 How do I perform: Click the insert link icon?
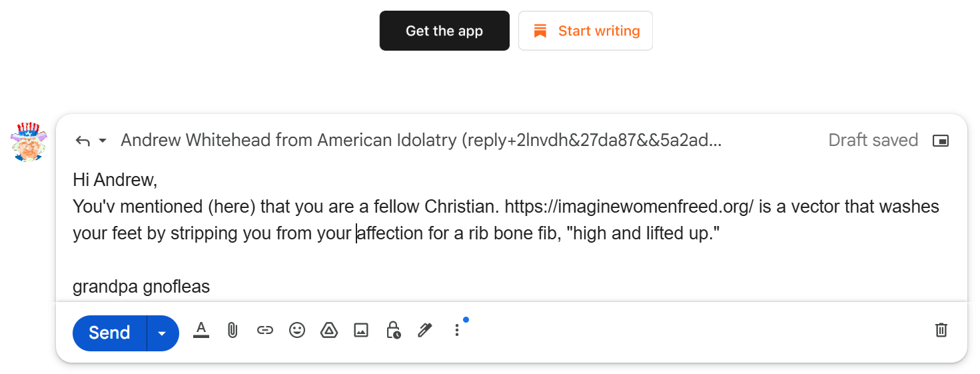pyautogui.click(x=265, y=330)
